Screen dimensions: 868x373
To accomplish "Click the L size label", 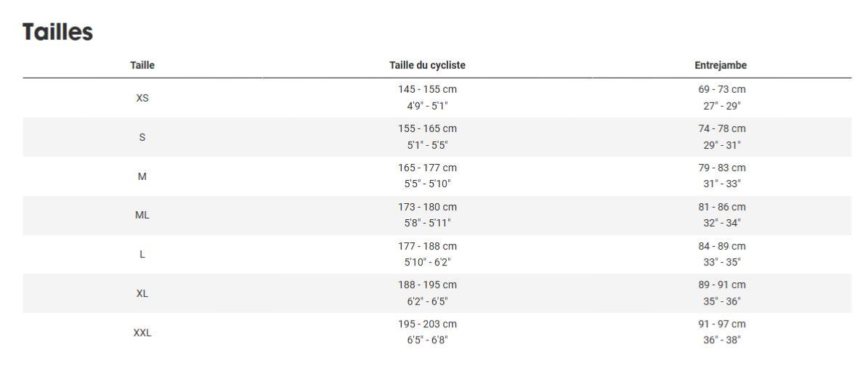I will click(x=142, y=255).
